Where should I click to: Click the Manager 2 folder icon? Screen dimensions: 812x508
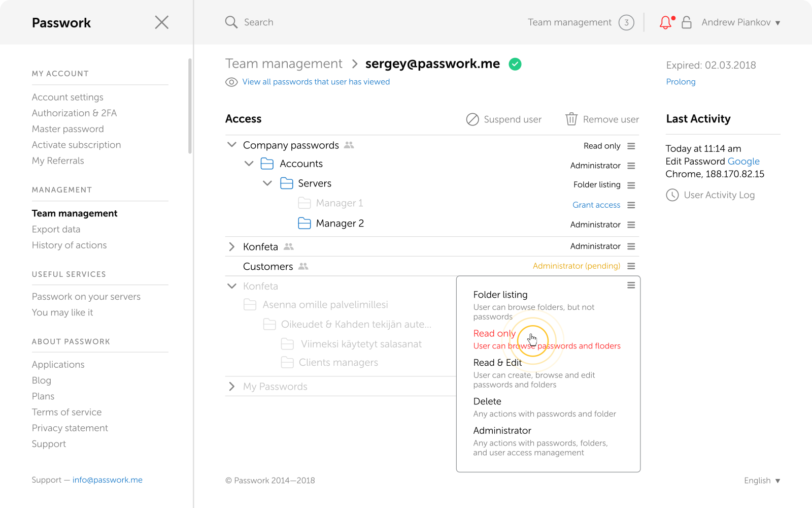[x=304, y=224]
